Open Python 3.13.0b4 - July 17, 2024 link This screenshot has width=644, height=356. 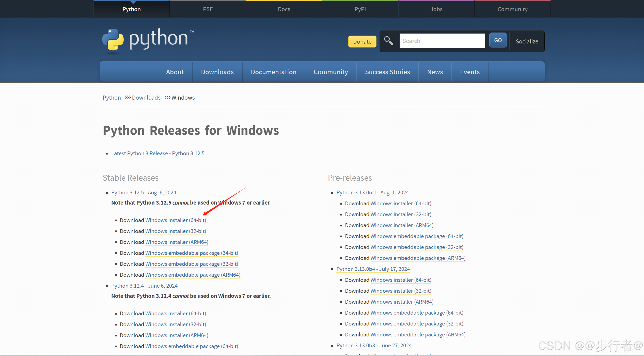pos(373,269)
